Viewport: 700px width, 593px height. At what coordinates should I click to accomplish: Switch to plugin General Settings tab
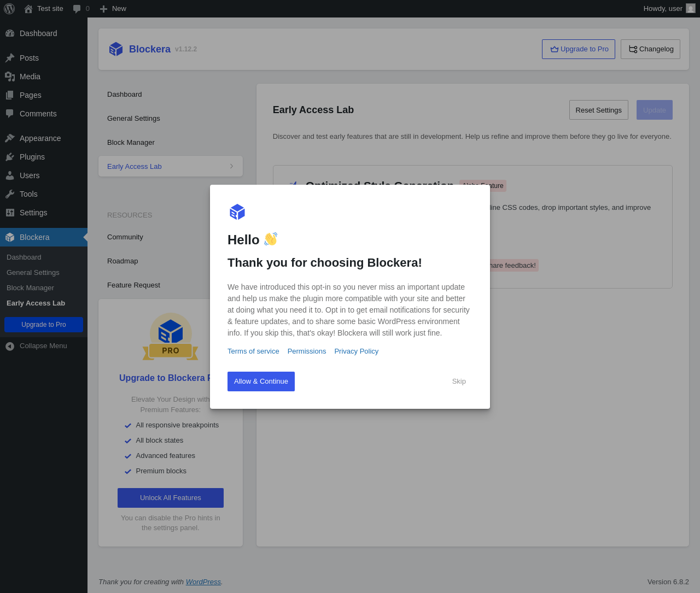(171, 119)
